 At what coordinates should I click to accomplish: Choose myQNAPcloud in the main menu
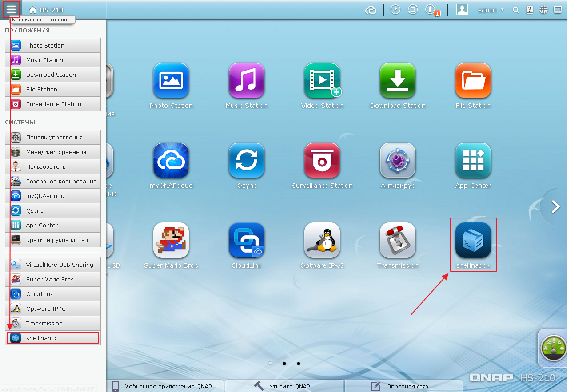(x=53, y=196)
